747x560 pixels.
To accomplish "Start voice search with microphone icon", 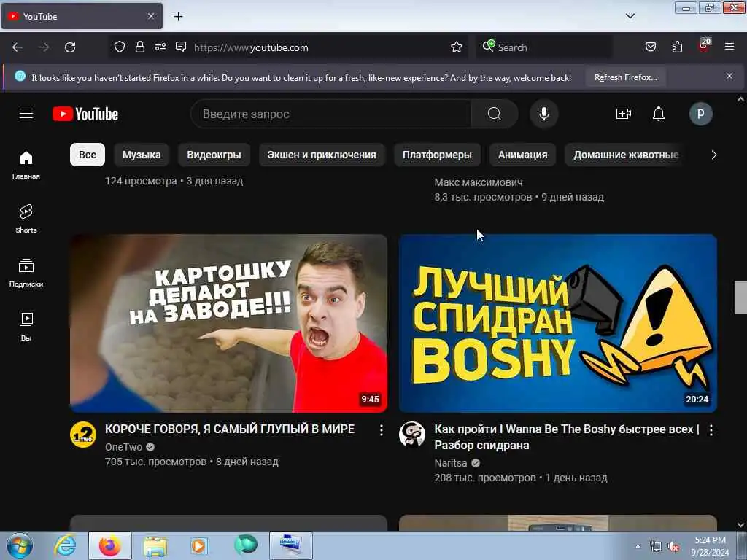I will [x=543, y=114].
